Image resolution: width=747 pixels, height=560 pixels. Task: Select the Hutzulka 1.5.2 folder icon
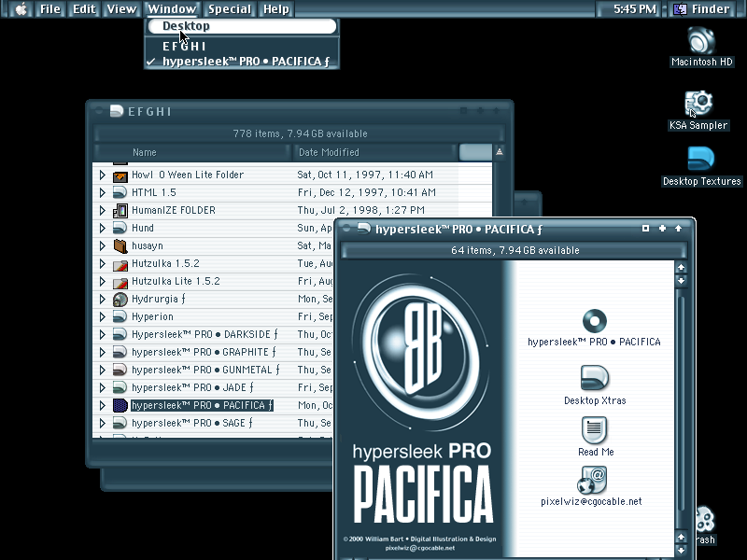(x=120, y=264)
